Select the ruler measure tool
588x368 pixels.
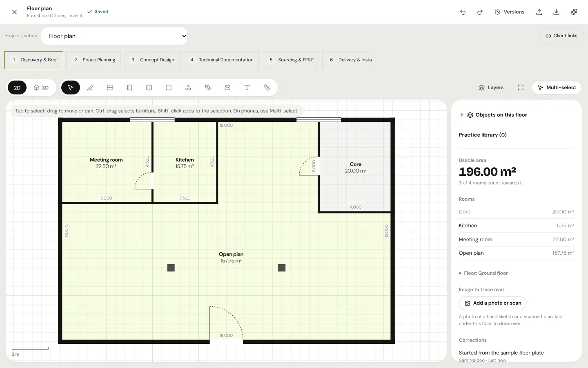click(267, 88)
